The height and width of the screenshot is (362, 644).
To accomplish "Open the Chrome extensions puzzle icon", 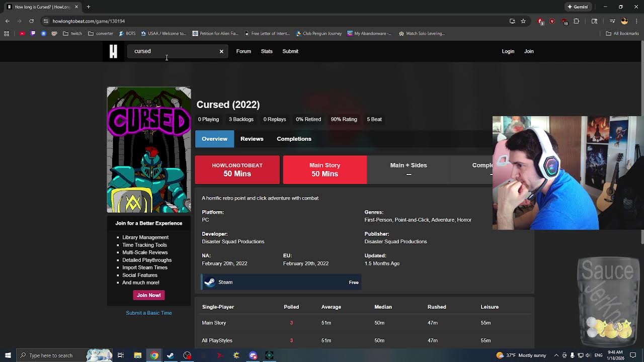I will coord(577,21).
